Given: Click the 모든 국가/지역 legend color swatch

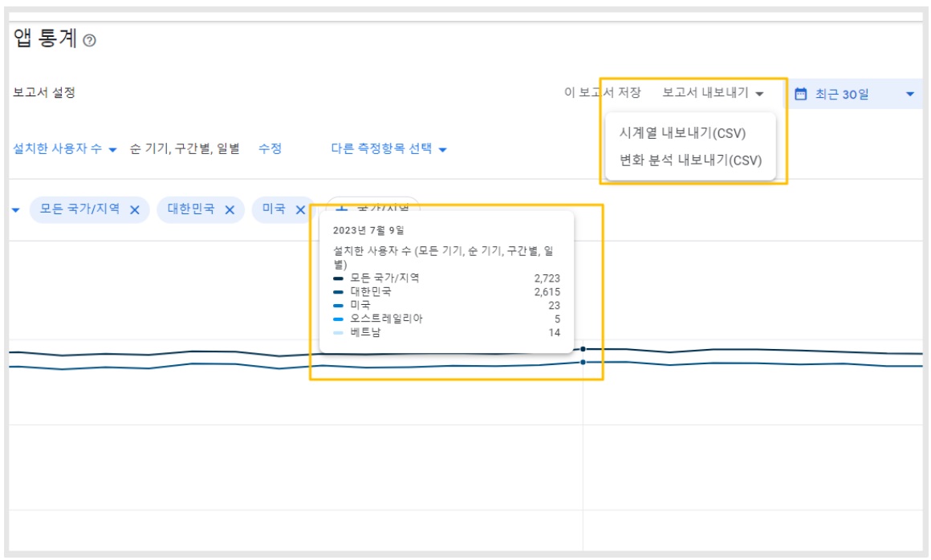Looking at the screenshot, I should (x=339, y=278).
